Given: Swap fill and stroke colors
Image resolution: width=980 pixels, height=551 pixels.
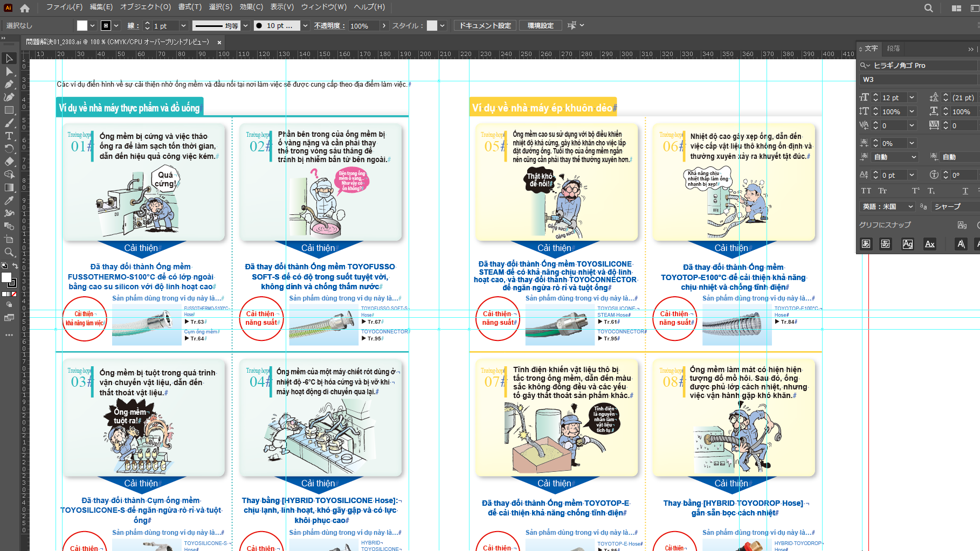Looking at the screenshot, I should [15, 266].
